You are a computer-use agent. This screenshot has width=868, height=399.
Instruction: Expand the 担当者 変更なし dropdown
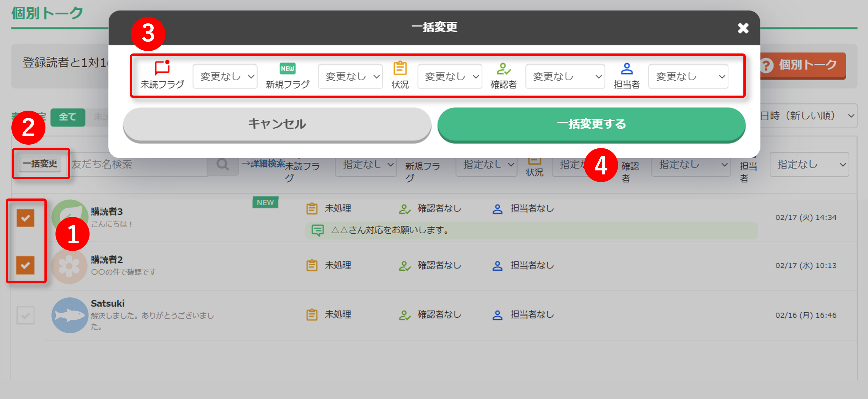click(688, 77)
